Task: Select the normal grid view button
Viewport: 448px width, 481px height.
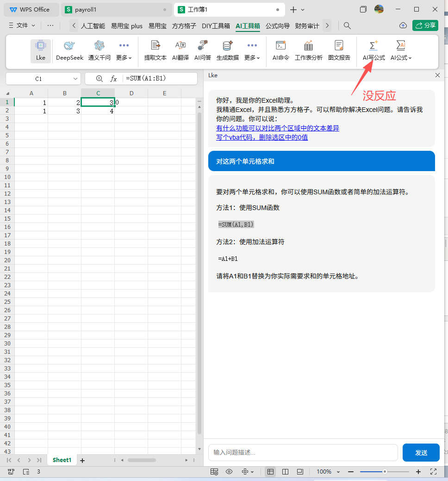Action: [x=271, y=472]
